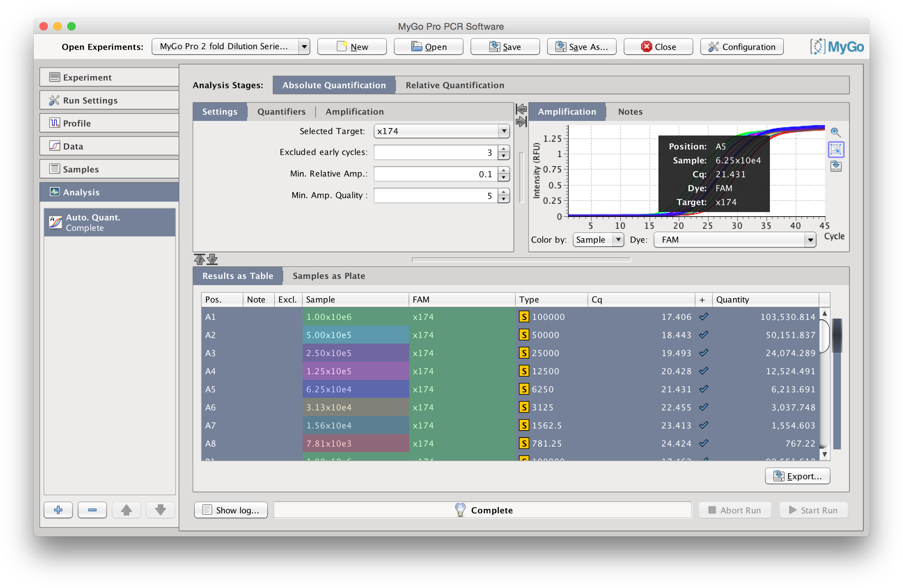
Task: Add a new analysis with plus button
Action: click(58, 510)
